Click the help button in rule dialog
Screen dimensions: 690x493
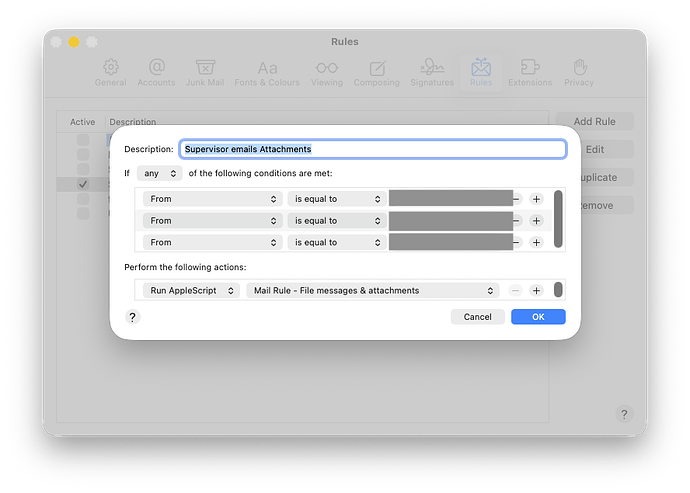click(132, 317)
